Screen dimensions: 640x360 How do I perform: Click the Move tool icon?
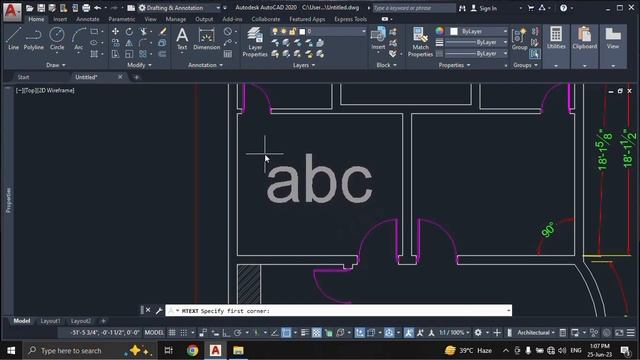point(116,31)
